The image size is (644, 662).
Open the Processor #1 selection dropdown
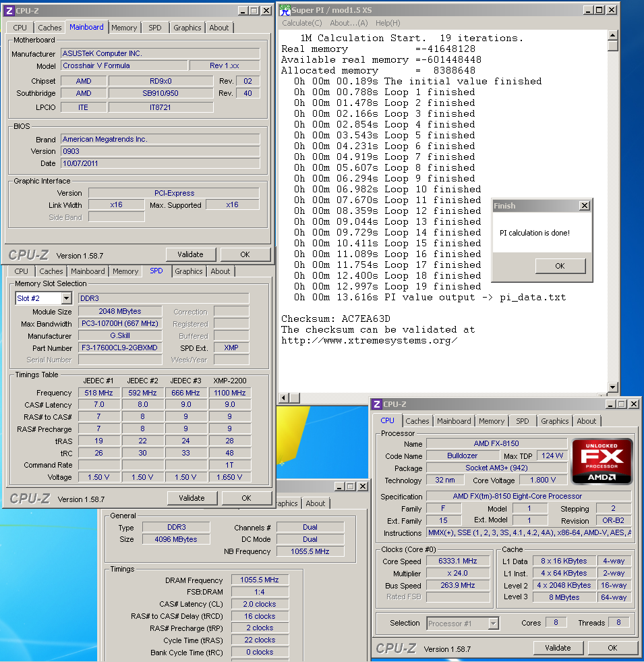(x=493, y=623)
